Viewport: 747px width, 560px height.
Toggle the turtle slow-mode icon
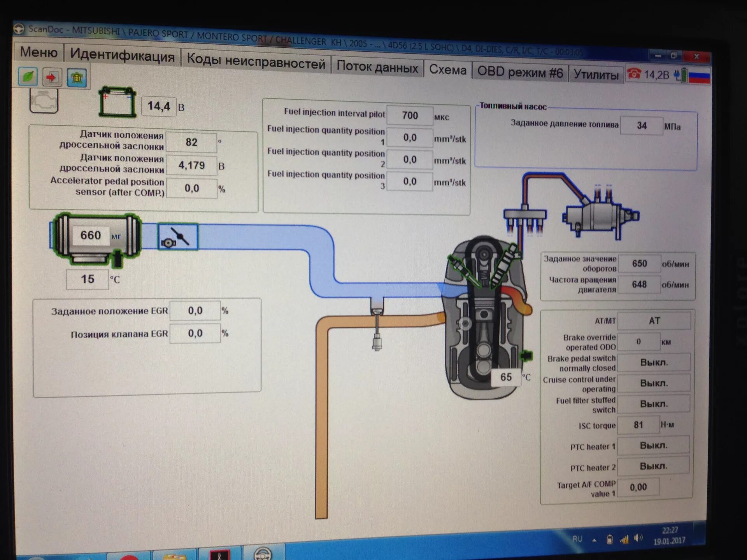coord(77,78)
